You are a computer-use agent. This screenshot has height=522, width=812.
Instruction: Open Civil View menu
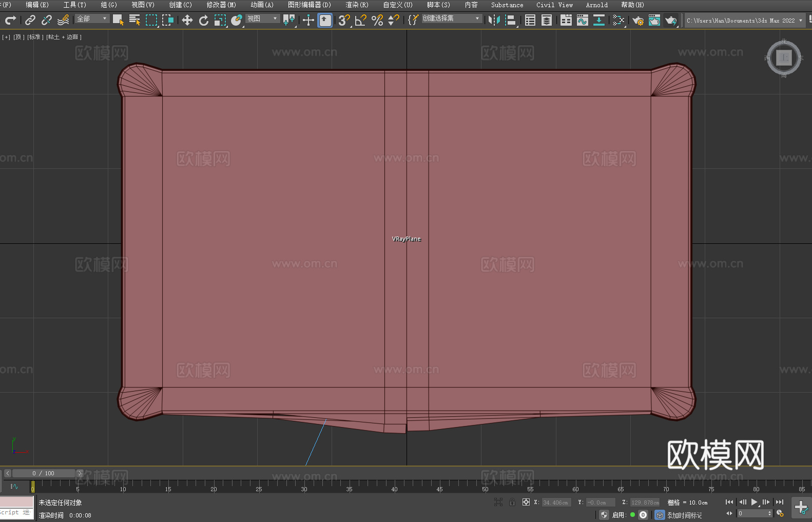click(x=554, y=5)
